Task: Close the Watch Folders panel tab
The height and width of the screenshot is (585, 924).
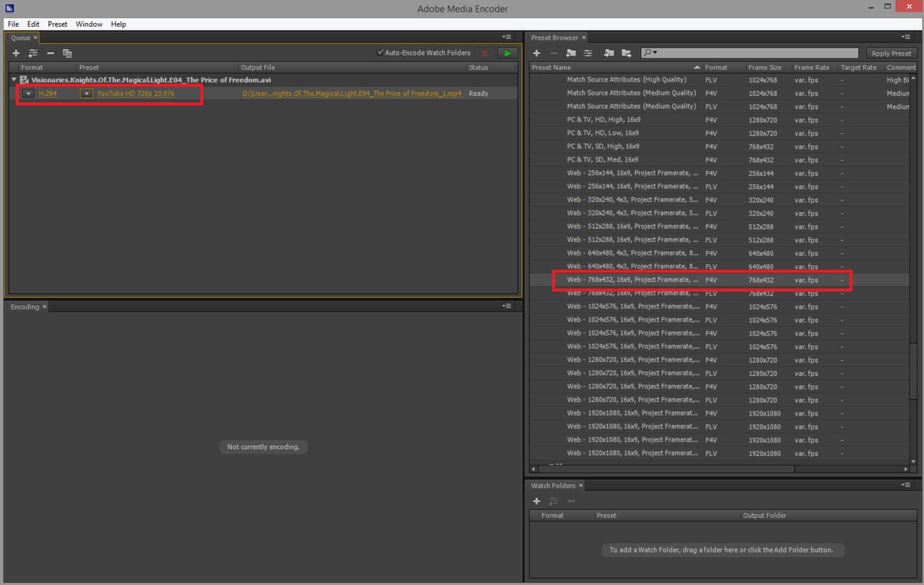Action: pos(580,485)
